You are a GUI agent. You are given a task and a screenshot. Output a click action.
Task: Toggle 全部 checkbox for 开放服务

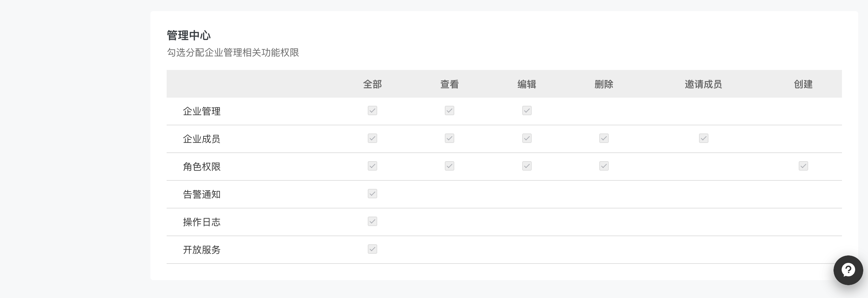[x=372, y=249]
